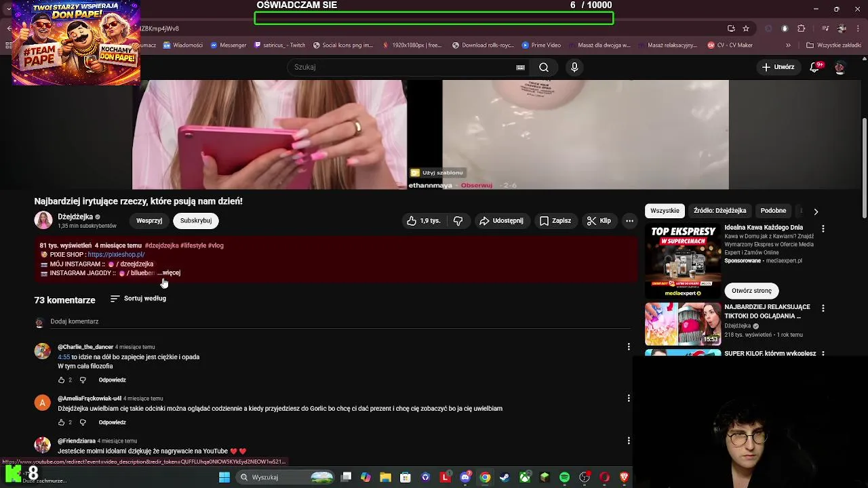
Task: Select the Podobne filter chip
Action: pos(773,211)
